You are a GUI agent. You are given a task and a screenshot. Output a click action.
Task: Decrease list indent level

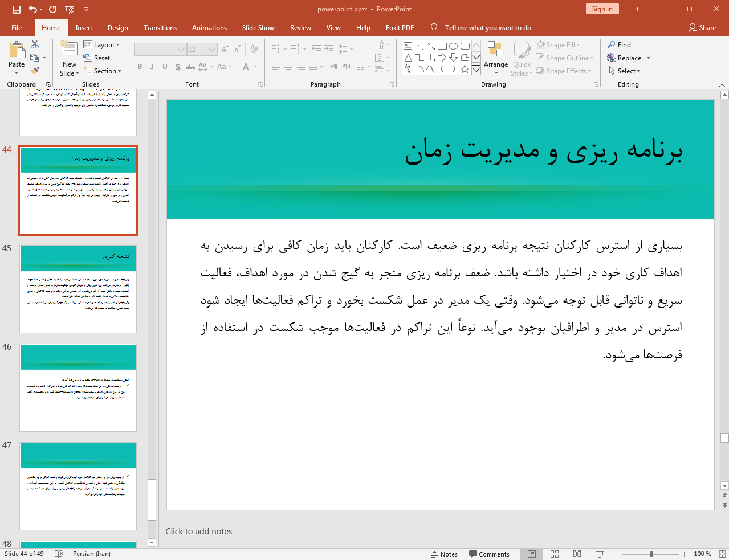click(x=316, y=50)
